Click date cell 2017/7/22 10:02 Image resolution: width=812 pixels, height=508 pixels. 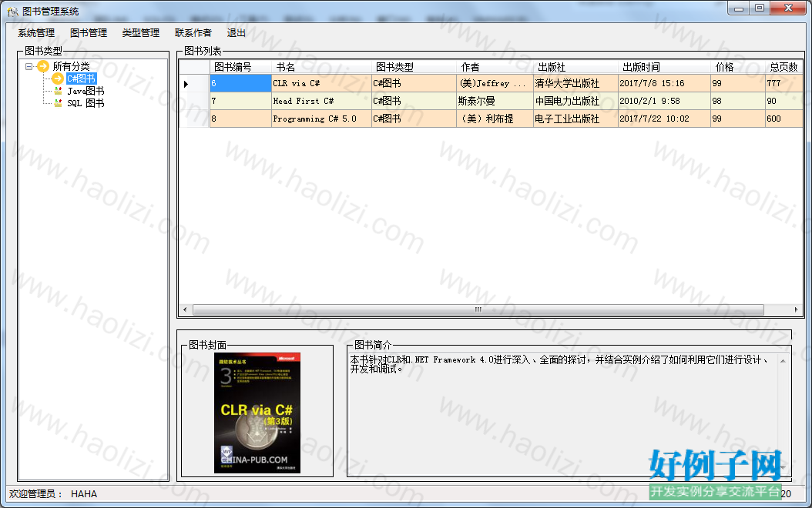(x=664, y=119)
